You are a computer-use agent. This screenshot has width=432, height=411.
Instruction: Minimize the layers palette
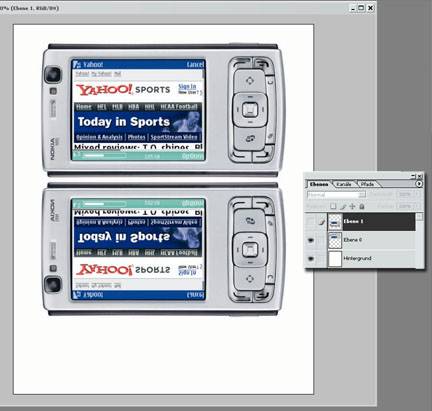click(x=413, y=176)
